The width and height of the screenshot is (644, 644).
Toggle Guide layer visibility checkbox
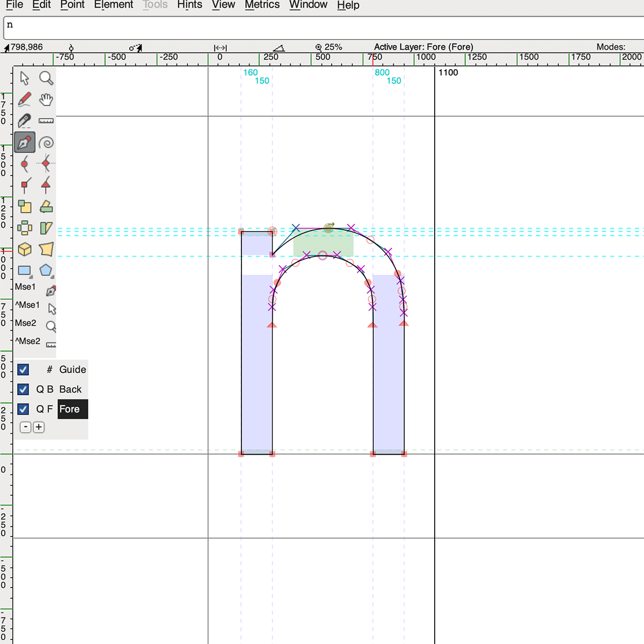pos(23,370)
